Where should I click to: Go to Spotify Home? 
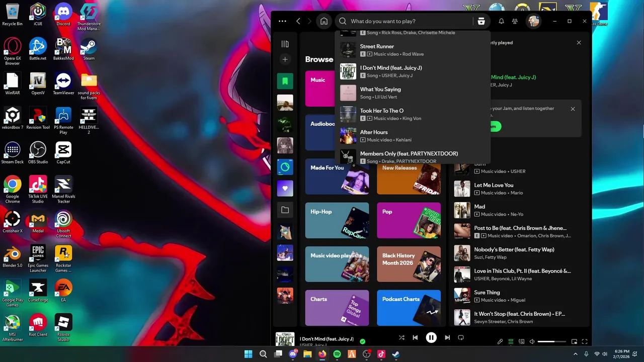pos(324,21)
